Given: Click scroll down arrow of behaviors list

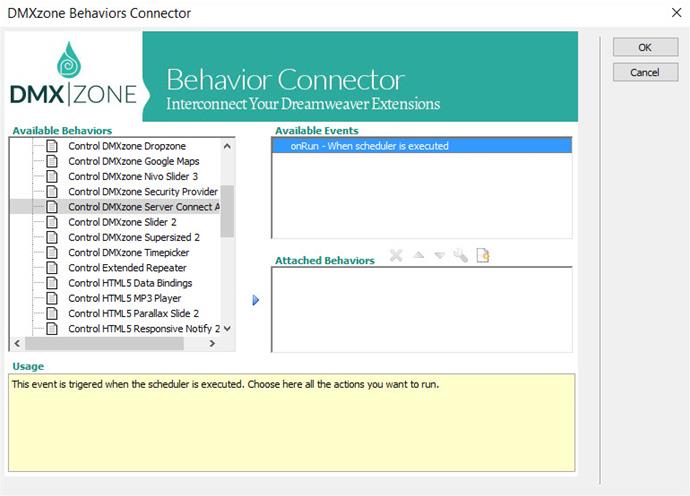Looking at the screenshot, I should [227, 328].
